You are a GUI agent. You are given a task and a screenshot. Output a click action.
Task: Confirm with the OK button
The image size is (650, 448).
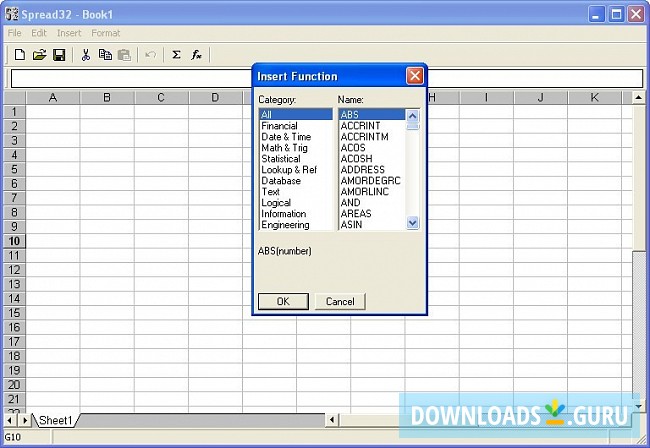coord(283,301)
